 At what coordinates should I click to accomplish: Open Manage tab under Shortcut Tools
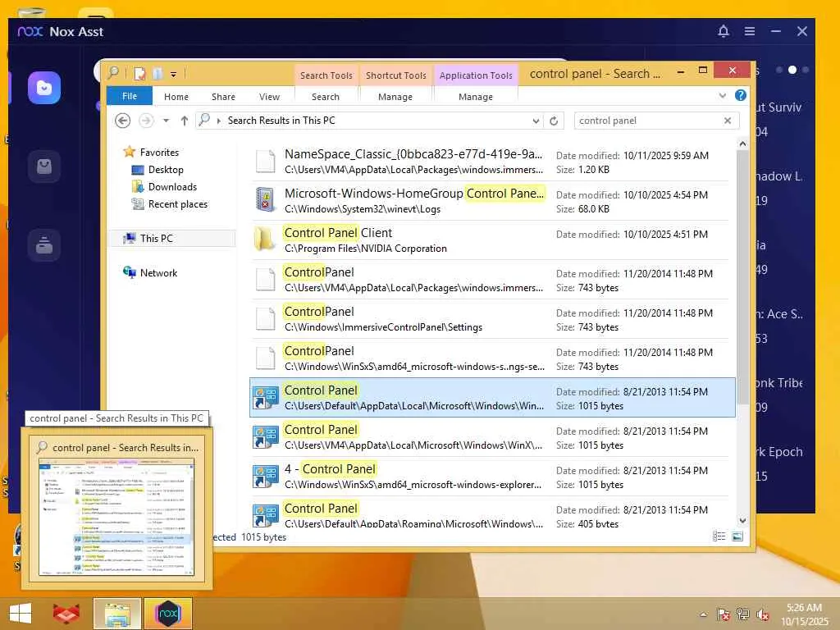point(395,97)
